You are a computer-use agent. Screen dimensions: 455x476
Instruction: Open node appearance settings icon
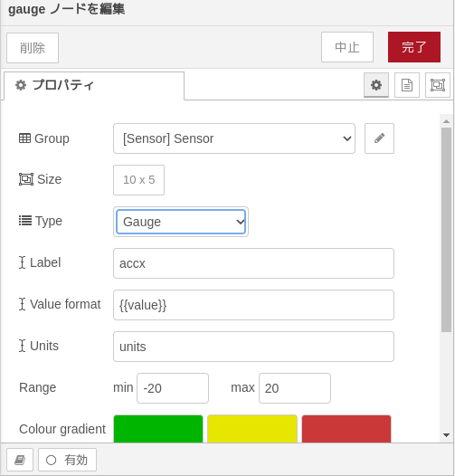[x=438, y=85]
